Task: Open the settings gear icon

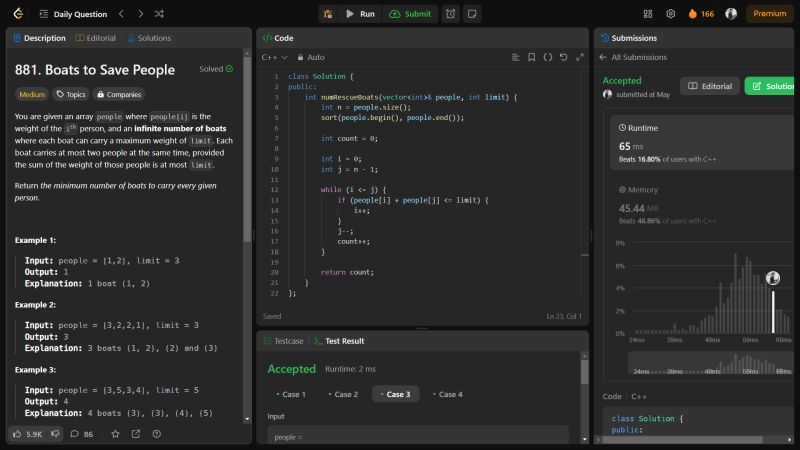Action: pyautogui.click(x=670, y=14)
